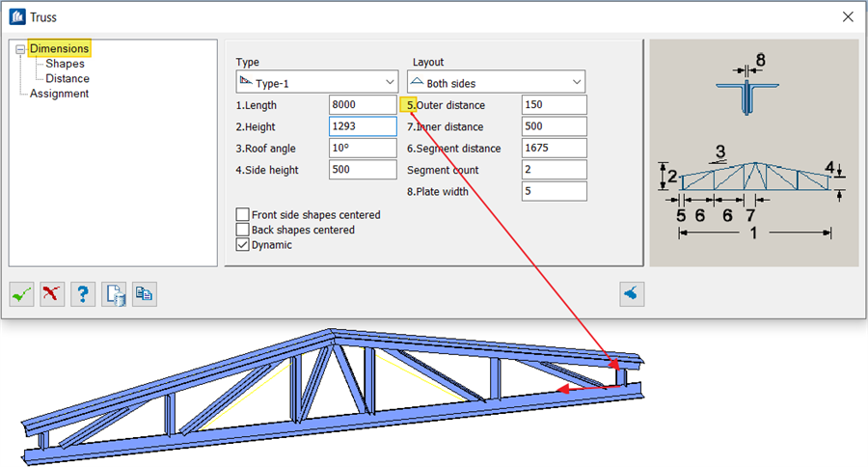Select Dimensions in the tree
The image size is (868, 467).
pyautogui.click(x=59, y=49)
